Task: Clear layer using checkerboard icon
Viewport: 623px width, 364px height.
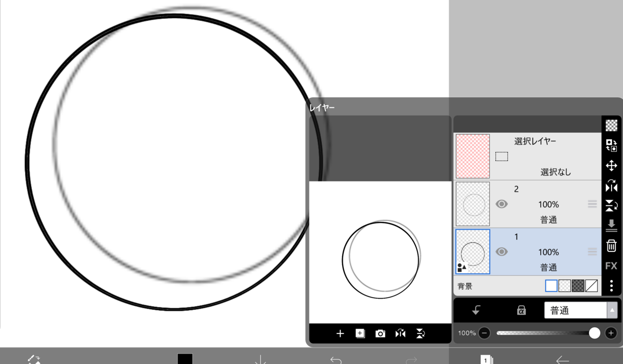Action: click(612, 125)
